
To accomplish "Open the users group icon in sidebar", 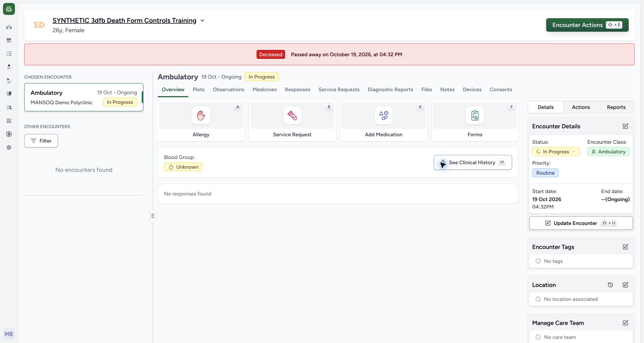I will pyautogui.click(x=9, y=107).
